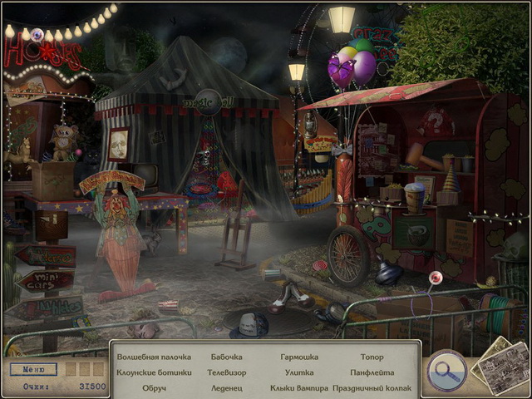This screenshot has width=532, height=399.
Task: Click the red question mark sign
Action: [436, 121]
